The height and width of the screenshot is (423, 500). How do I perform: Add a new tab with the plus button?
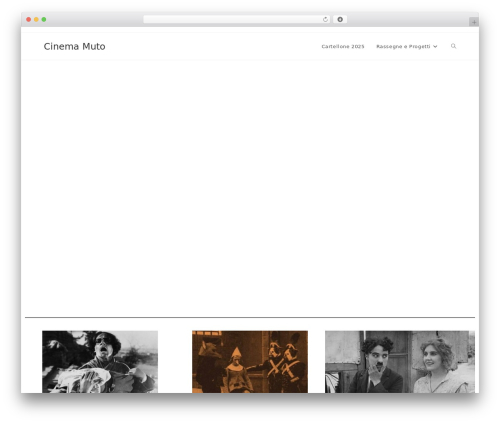[x=474, y=22]
